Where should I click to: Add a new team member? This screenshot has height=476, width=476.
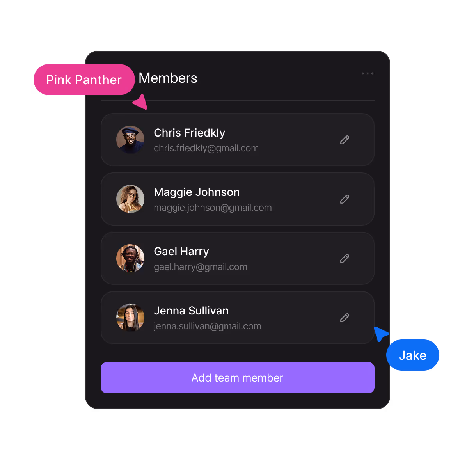pos(238,378)
